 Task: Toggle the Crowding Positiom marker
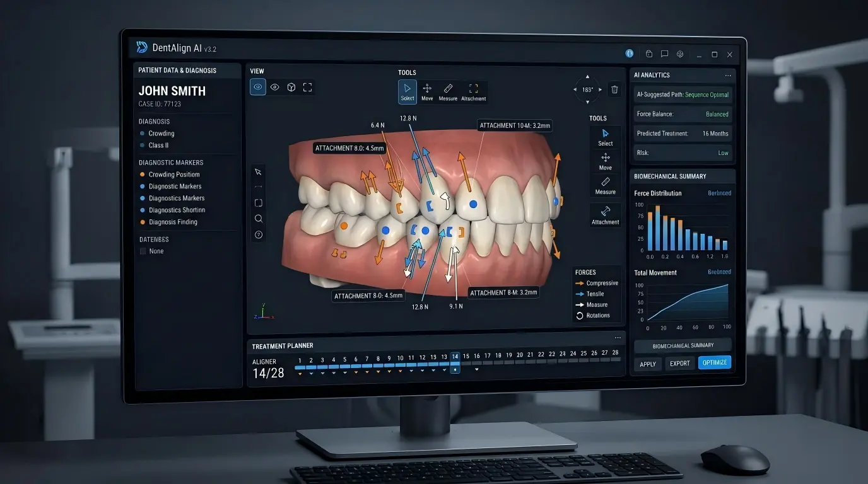[x=170, y=175]
